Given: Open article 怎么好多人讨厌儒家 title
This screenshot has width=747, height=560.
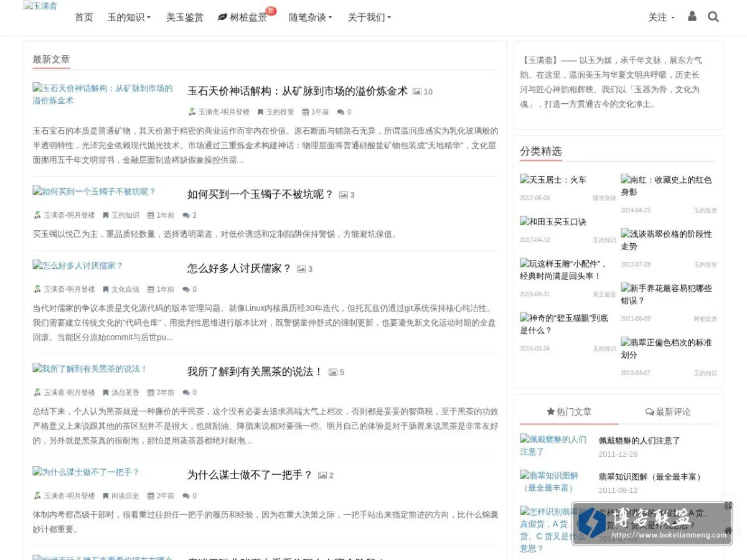Looking at the screenshot, I should [x=240, y=268].
